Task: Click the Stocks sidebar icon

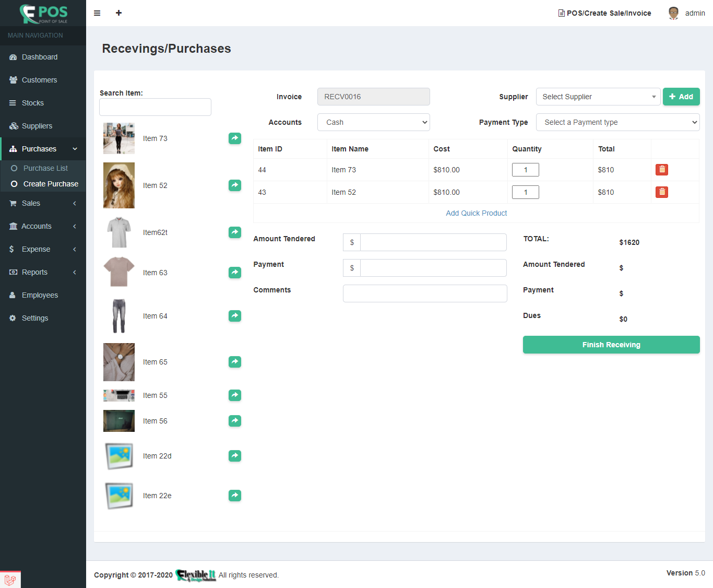Action: pyautogui.click(x=13, y=103)
